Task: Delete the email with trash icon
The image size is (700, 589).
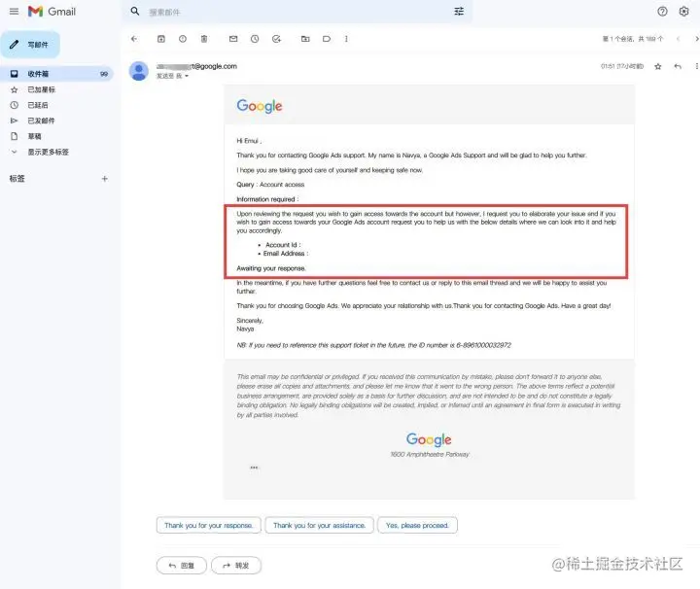Action: tap(204, 39)
